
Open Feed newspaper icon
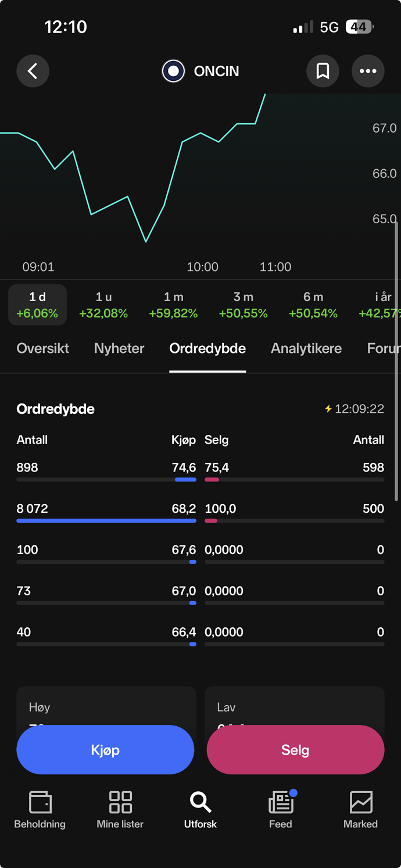(281, 802)
